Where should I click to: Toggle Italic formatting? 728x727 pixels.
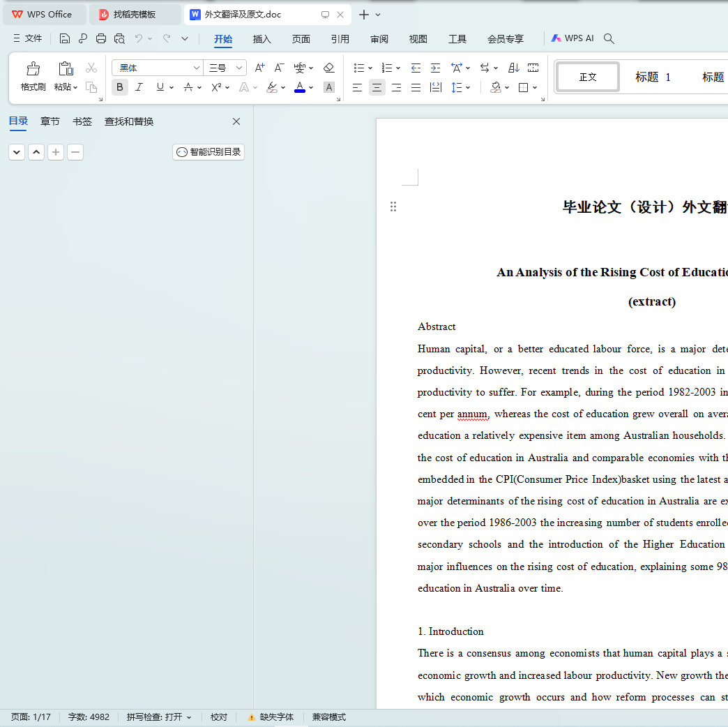click(x=139, y=87)
